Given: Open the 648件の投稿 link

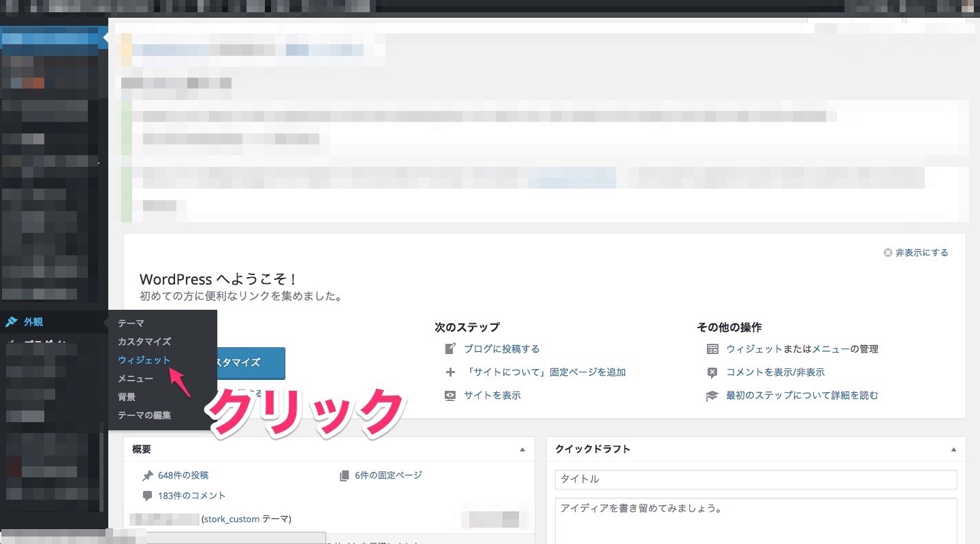Looking at the screenshot, I should click(183, 475).
